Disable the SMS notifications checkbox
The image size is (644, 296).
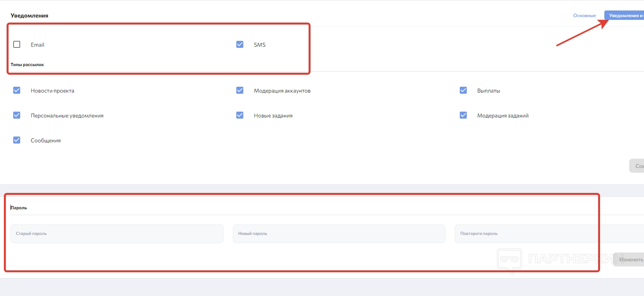240,44
